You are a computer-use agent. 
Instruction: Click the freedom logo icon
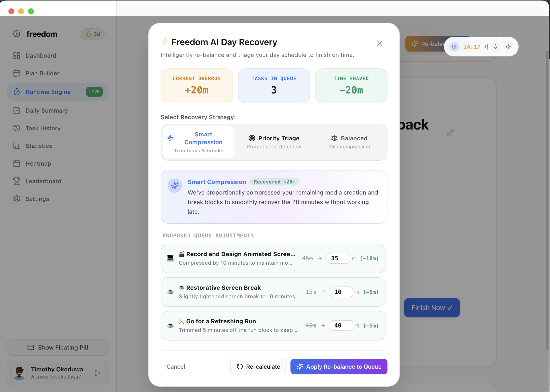(x=17, y=34)
